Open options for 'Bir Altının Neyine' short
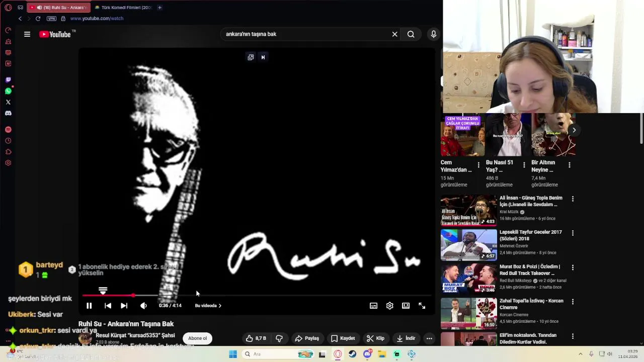This screenshot has height=362, width=644. click(x=569, y=165)
